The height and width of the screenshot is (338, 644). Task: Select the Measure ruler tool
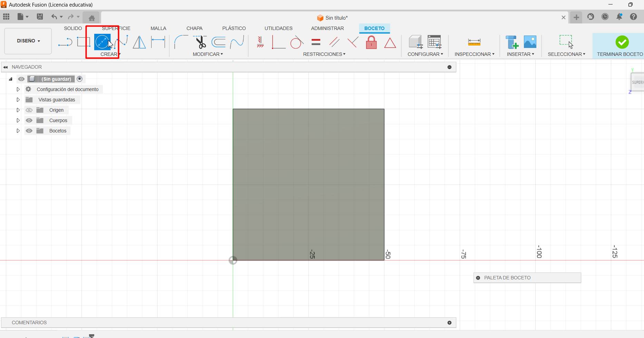coord(474,42)
